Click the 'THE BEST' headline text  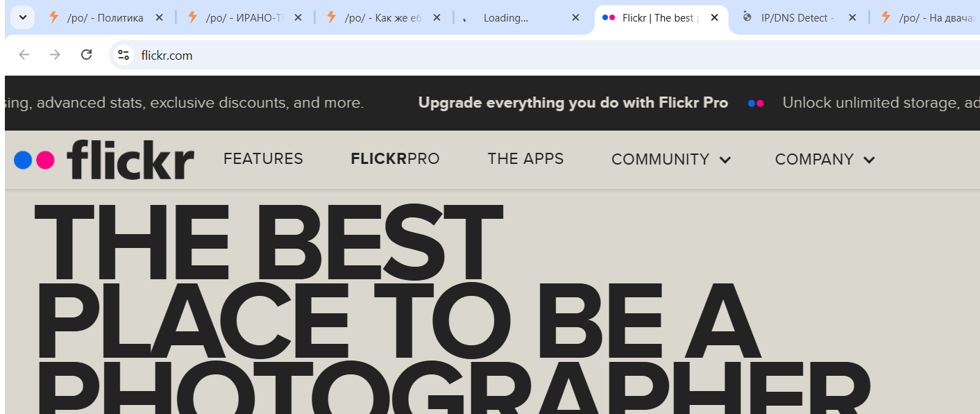click(268, 241)
